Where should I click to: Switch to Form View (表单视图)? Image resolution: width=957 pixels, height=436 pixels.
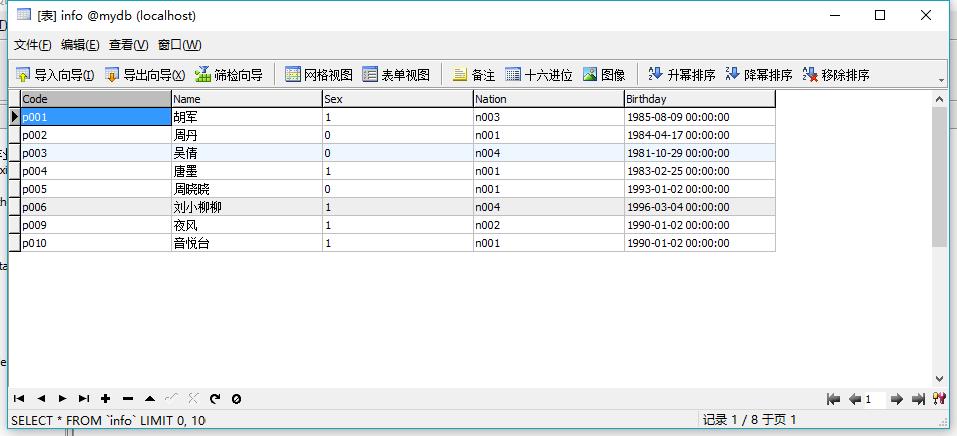396,75
